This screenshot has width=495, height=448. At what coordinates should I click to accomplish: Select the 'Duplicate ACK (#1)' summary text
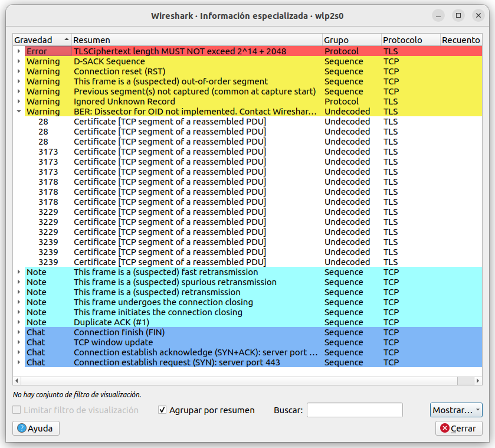click(x=112, y=322)
